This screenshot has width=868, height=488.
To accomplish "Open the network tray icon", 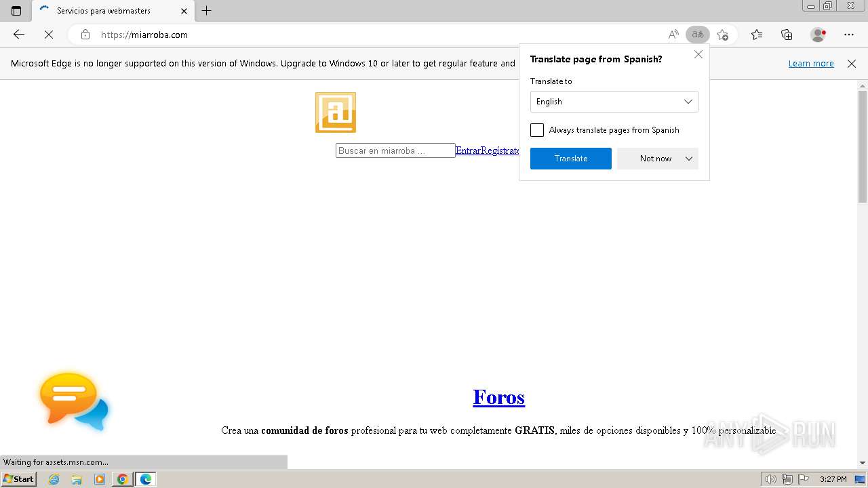I will [787, 479].
